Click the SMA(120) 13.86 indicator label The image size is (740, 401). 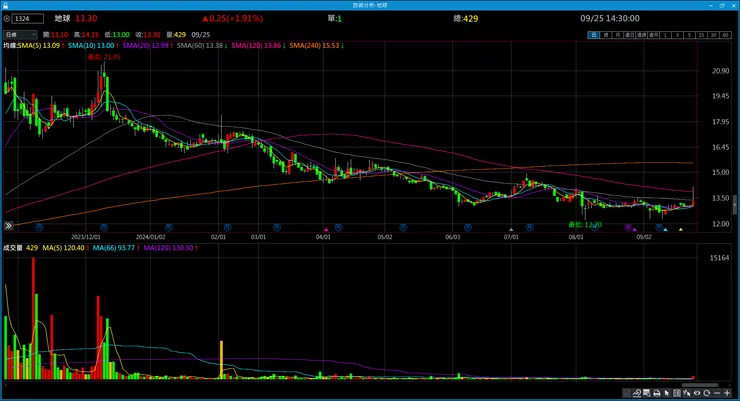tap(256, 46)
